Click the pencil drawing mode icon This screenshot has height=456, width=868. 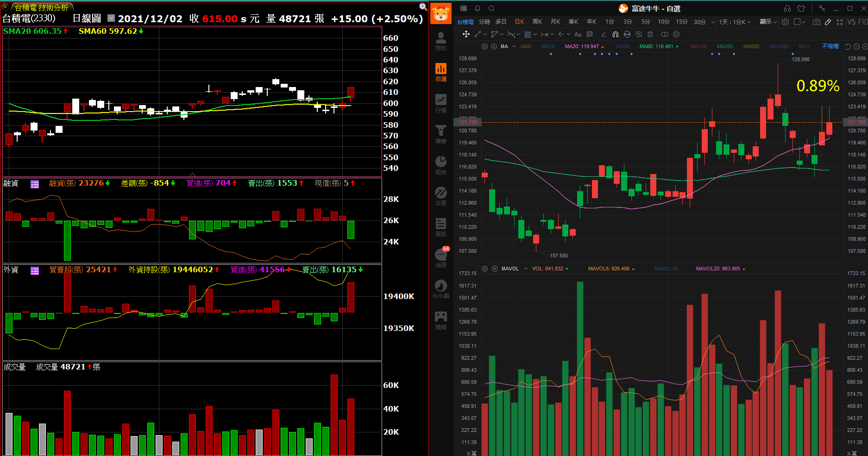pos(828,22)
